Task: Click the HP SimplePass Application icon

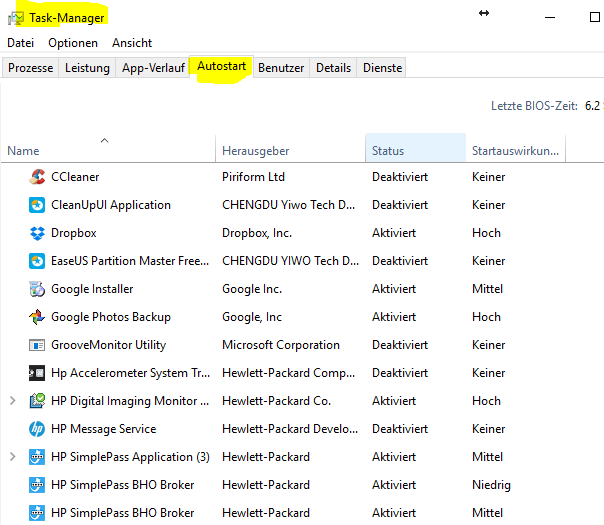Action: pyautogui.click(x=37, y=457)
